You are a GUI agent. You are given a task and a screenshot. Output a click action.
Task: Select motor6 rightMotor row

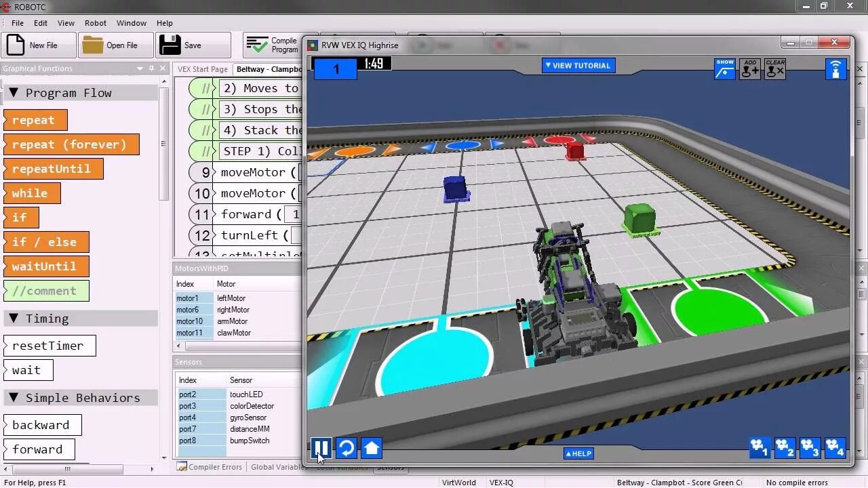pos(238,310)
